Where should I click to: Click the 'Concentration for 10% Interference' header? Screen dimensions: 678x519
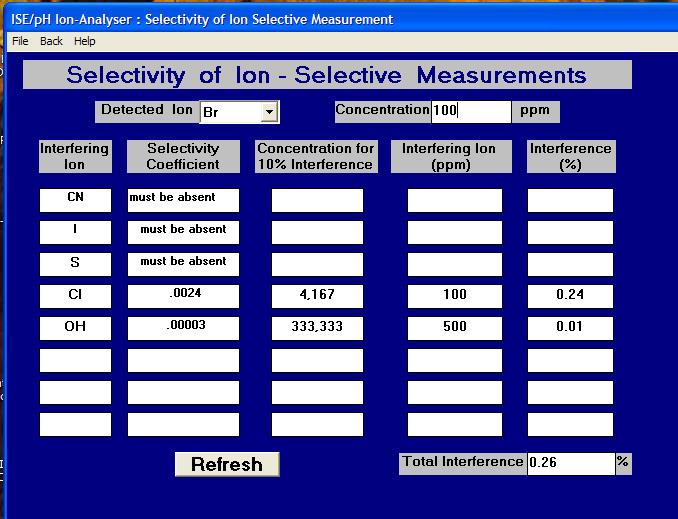(316, 156)
